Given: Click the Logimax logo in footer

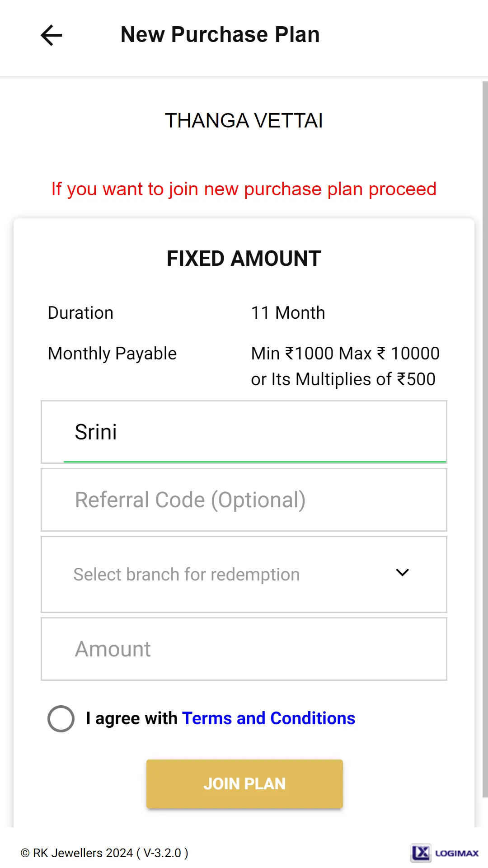Looking at the screenshot, I should pyautogui.click(x=445, y=853).
